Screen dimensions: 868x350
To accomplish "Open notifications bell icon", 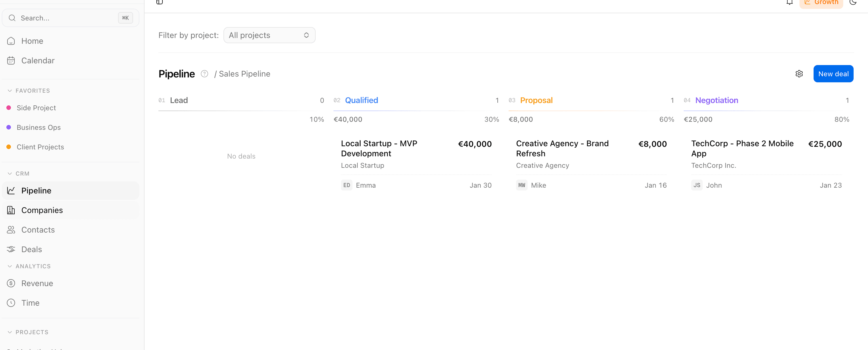I will (789, 3).
